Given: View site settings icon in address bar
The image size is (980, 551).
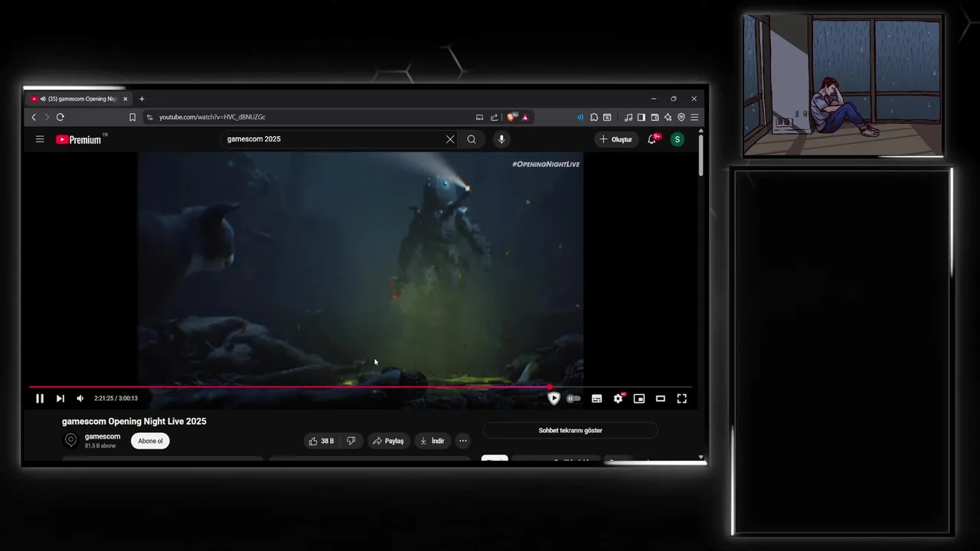Looking at the screenshot, I should (150, 117).
